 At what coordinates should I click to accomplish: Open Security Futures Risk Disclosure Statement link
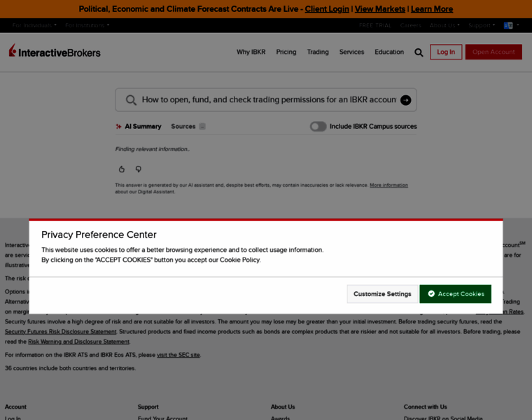60,332
